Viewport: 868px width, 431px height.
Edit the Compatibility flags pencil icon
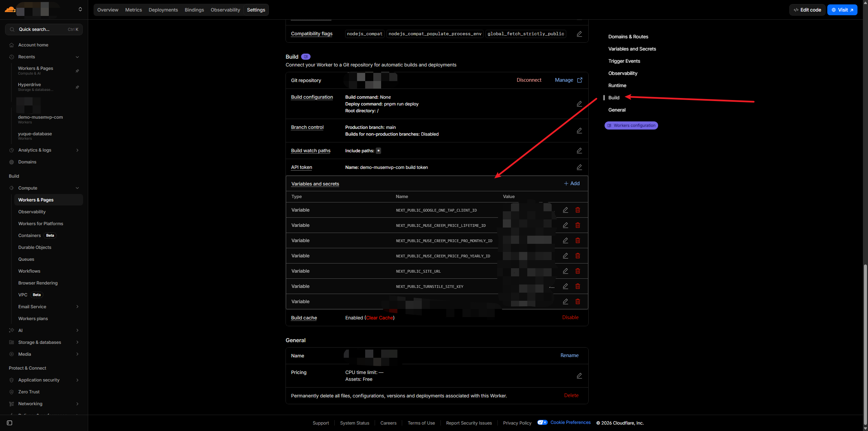pos(579,34)
